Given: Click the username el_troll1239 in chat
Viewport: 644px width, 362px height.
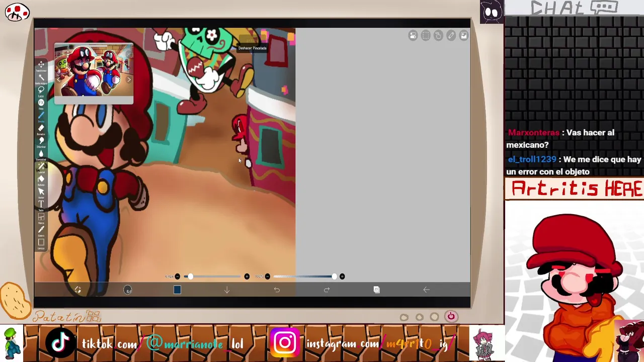Looking at the screenshot, I should [532, 159].
